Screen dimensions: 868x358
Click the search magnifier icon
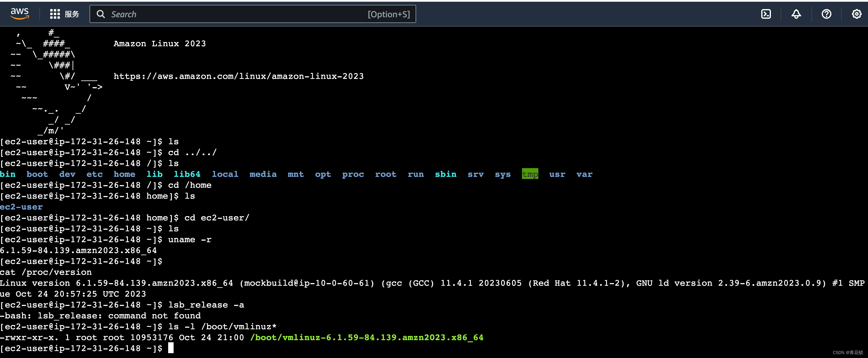tap(100, 14)
